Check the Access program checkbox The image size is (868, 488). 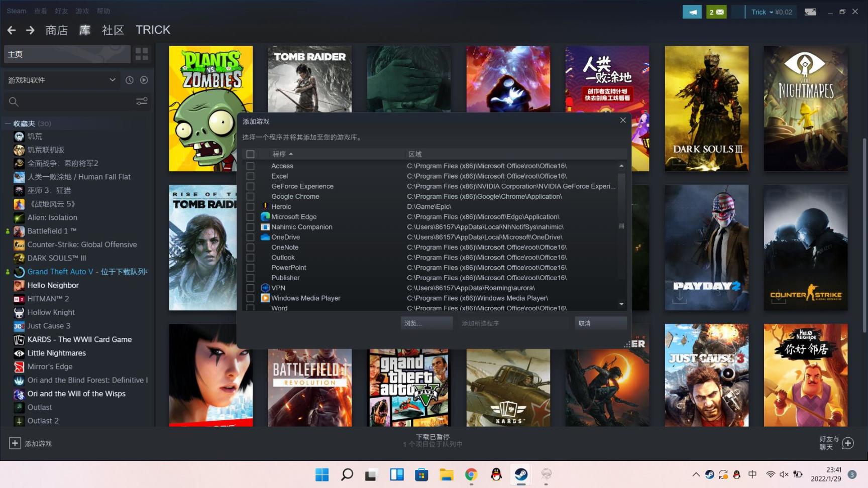pos(250,166)
